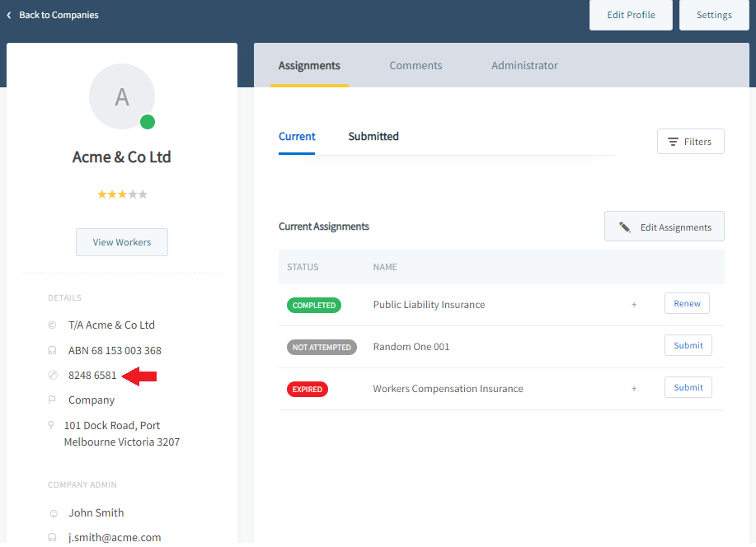Expand Workers Compensation Insurance row details
Viewport: 756px width, 547px height.
pos(634,389)
